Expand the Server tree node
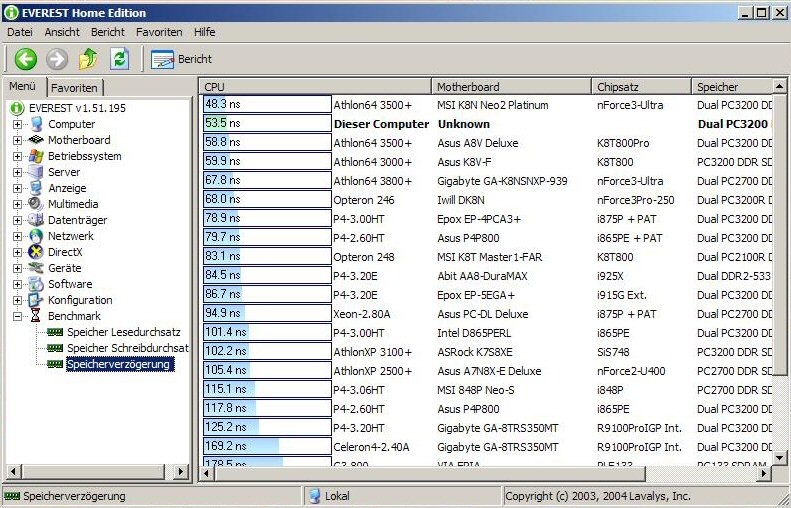This screenshot has height=508, width=791. (18, 173)
